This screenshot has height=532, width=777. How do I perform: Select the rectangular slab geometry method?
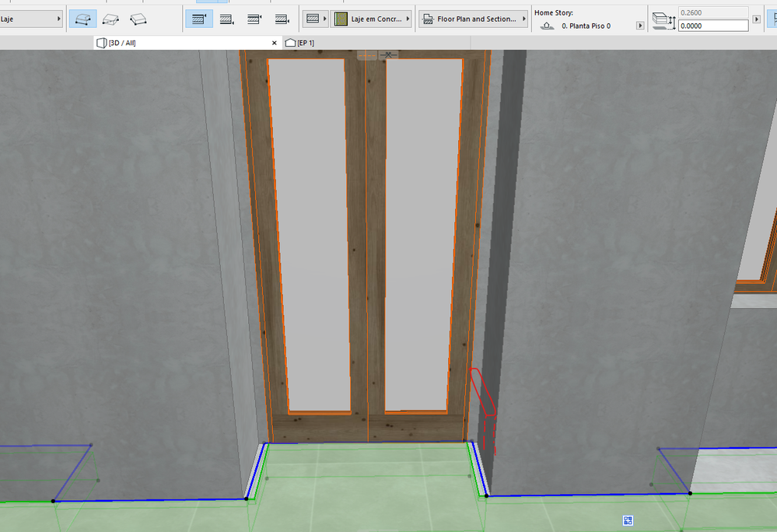pyautogui.click(x=110, y=19)
